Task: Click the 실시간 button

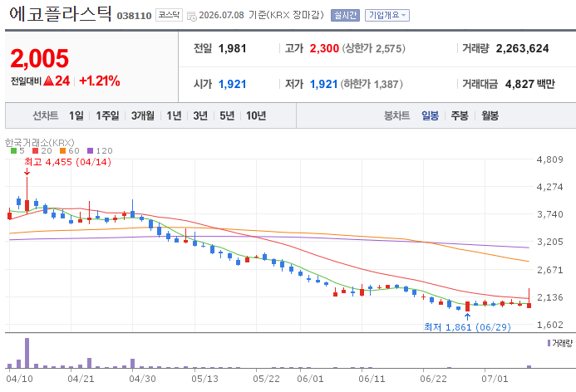Action: pyautogui.click(x=345, y=16)
